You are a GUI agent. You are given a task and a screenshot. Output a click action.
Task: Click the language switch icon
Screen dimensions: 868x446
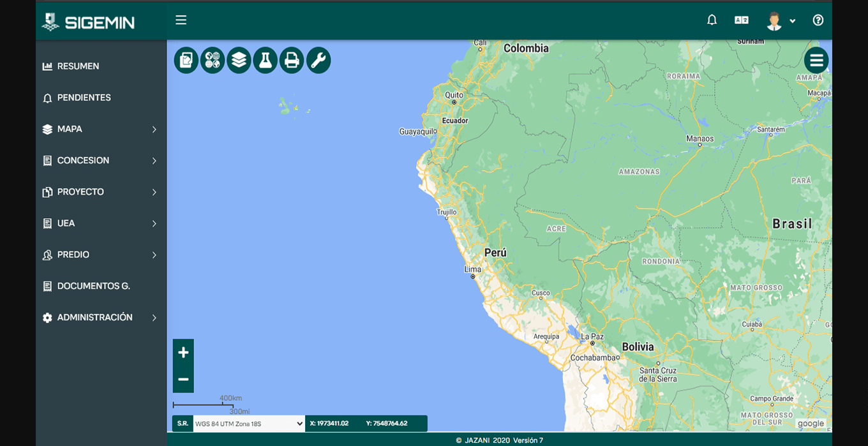[x=742, y=20]
